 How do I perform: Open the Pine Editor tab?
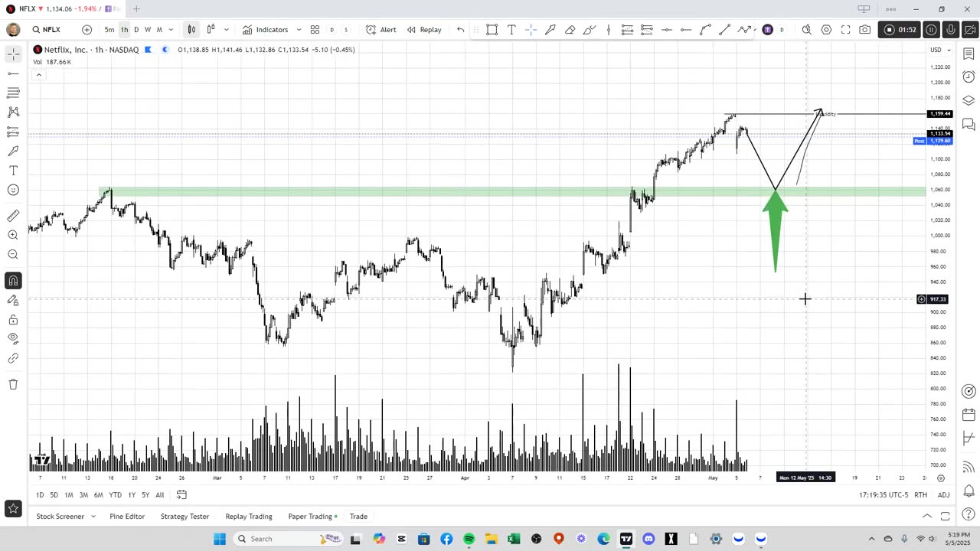click(127, 517)
